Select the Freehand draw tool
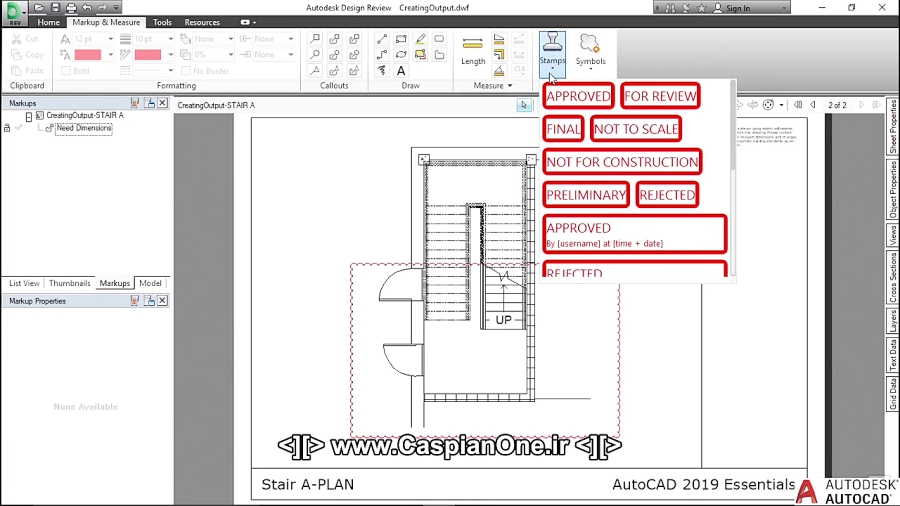Screen dimensions: 900x506 tap(381, 71)
